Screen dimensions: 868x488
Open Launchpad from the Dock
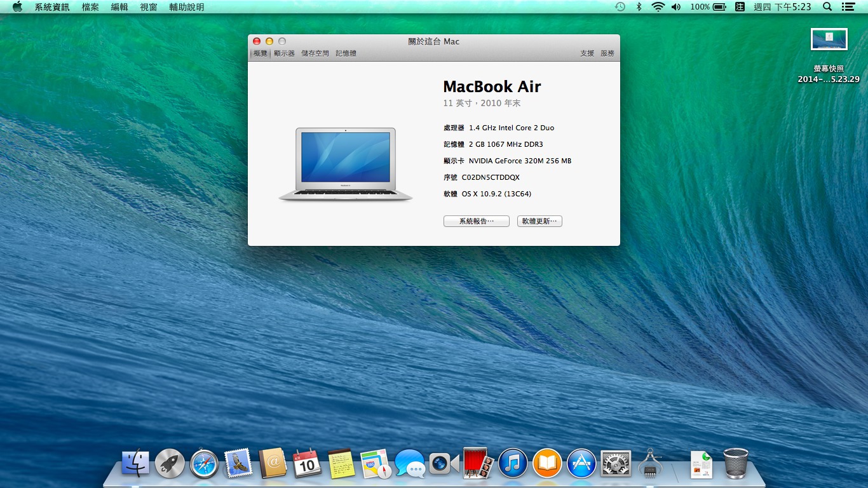170,464
